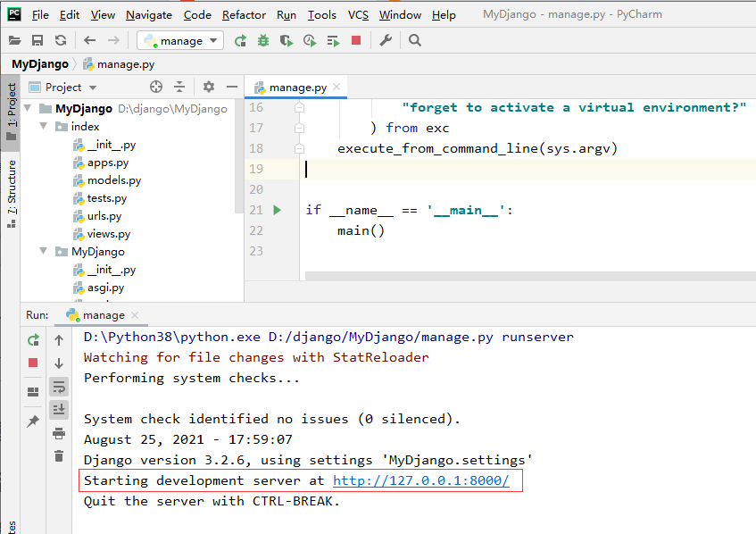The width and height of the screenshot is (756, 534).
Task: Click the Down the Stack Trace arrow
Action: click(x=59, y=363)
